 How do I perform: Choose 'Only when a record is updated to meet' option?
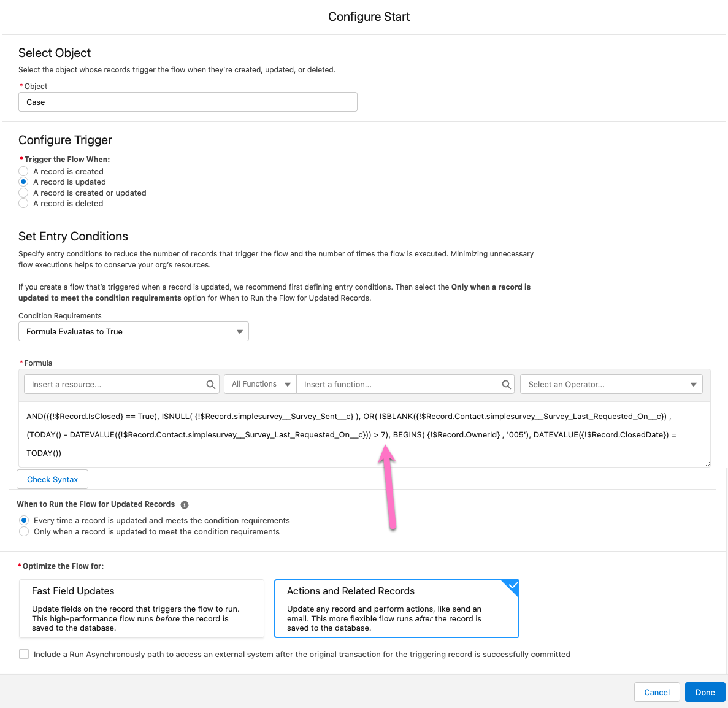coord(24,531)
